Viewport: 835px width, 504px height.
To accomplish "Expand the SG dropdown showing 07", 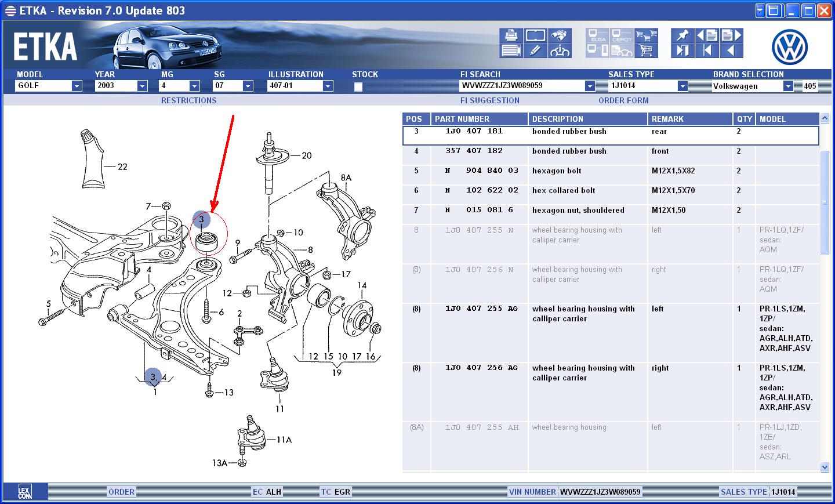I will pyautogui.click(x=248, y=86).
